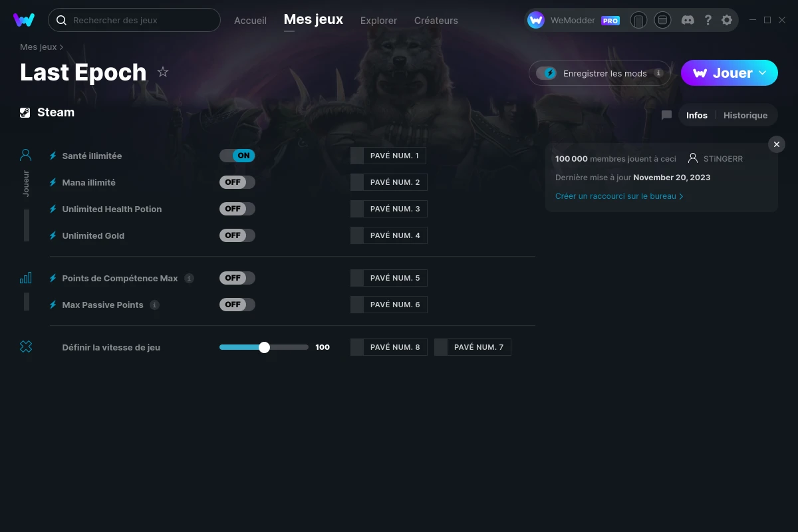Change the PAVÉ NUM. 1 hotkey
Image resolution: width=798 pixels, height=532 pixels.
click(x=388, y=156)
